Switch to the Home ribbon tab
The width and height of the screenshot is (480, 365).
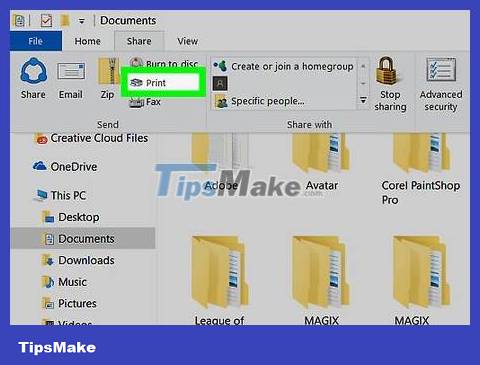click(x=88, y=41)
